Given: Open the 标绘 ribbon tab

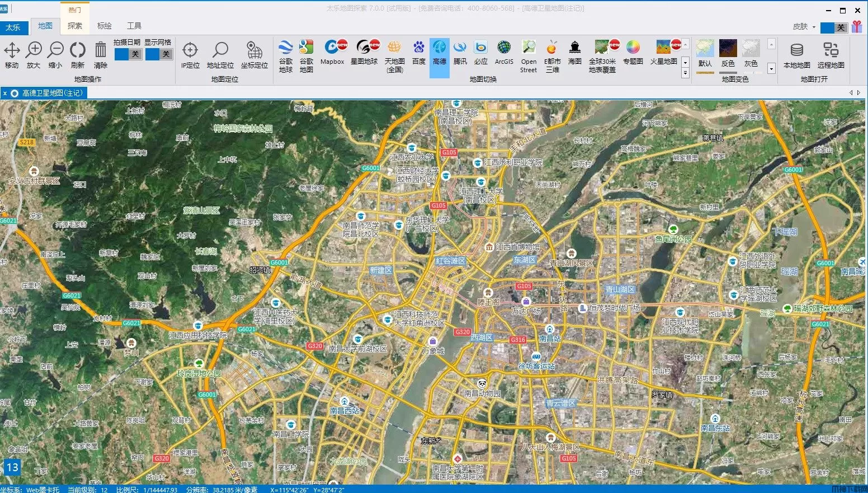Looking at the screenshot, I should tap(105, 26).
